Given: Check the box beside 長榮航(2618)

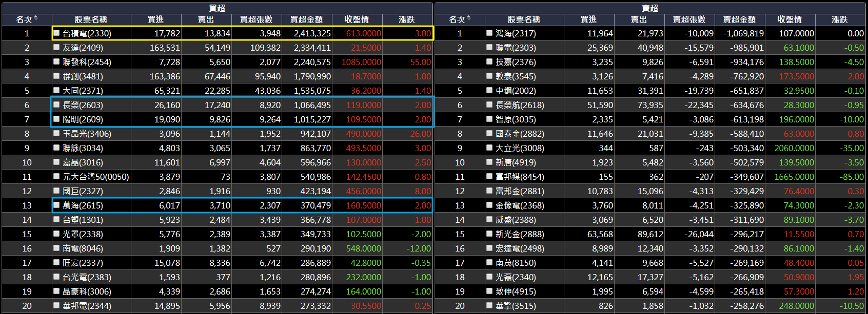Looking at the screenshot, I should (490, 104).
